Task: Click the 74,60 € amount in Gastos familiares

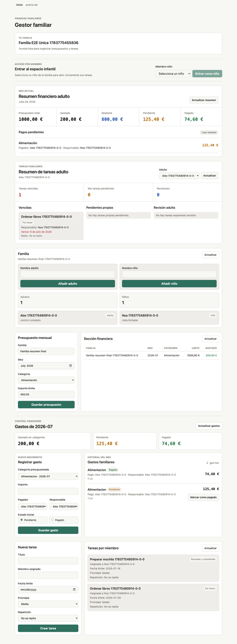Action: point(212,474)
